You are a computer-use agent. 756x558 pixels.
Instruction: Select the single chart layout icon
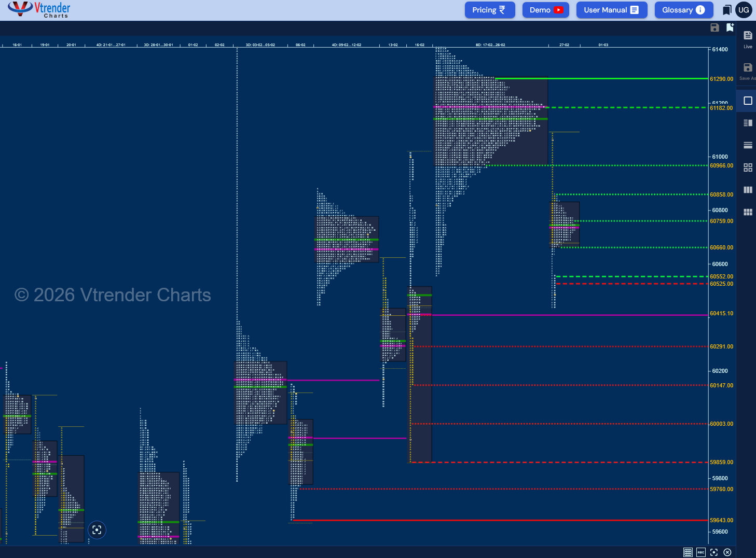[747, 101]
